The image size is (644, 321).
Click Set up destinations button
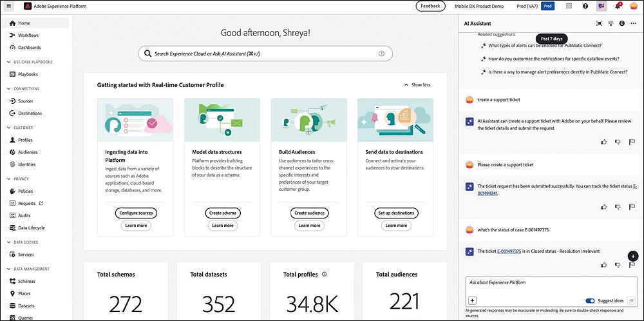[396, 213]
